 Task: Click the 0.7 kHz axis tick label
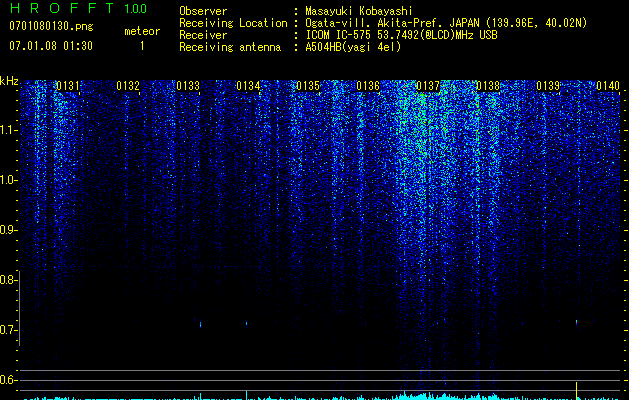tap(8, 330)
